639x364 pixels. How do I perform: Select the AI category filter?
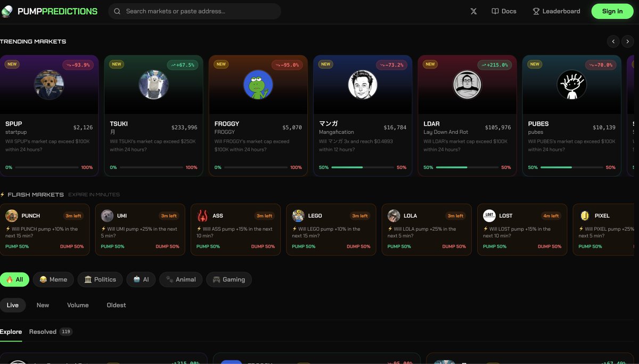141,279
